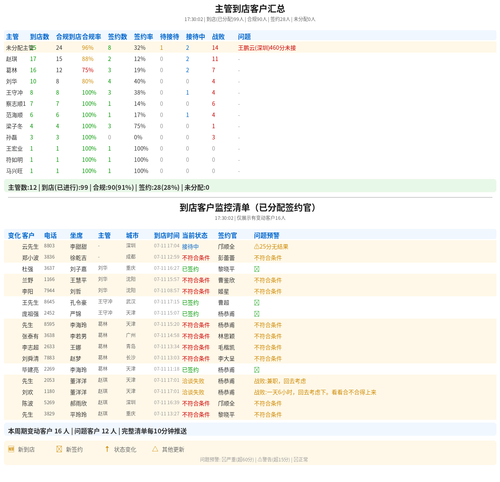Image resolution: width=500 pixels, height=482 pixels.
Task: Click the 40% signing rate in 刘华 row
Action: point(140,81)
